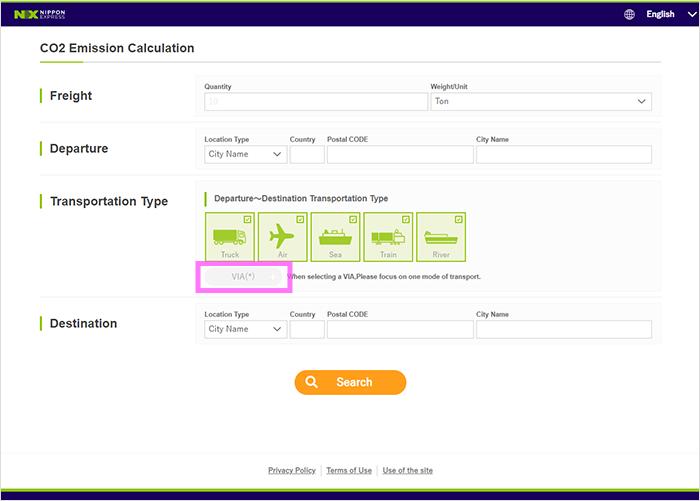Open Departure Location Type dropdown
This screenshot has width=700, height=501.
tap(245, 155)
